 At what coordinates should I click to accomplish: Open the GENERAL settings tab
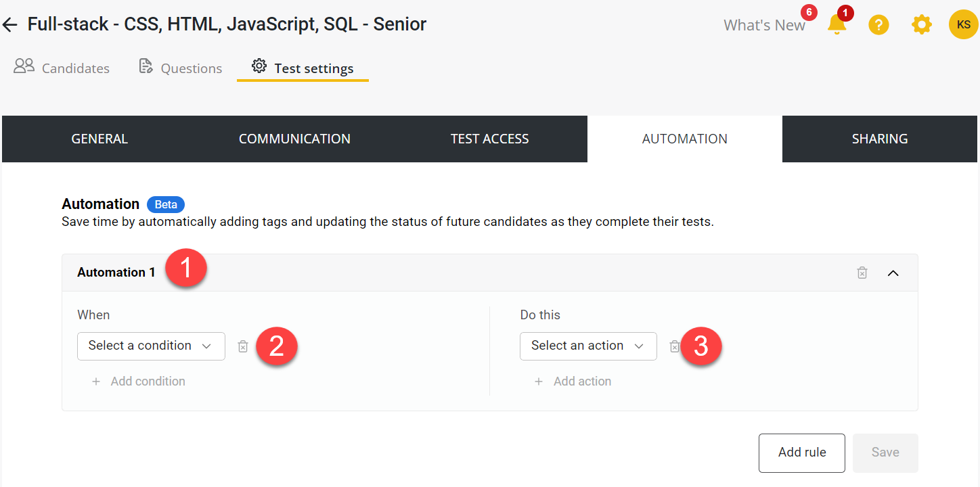click(99, 139)
